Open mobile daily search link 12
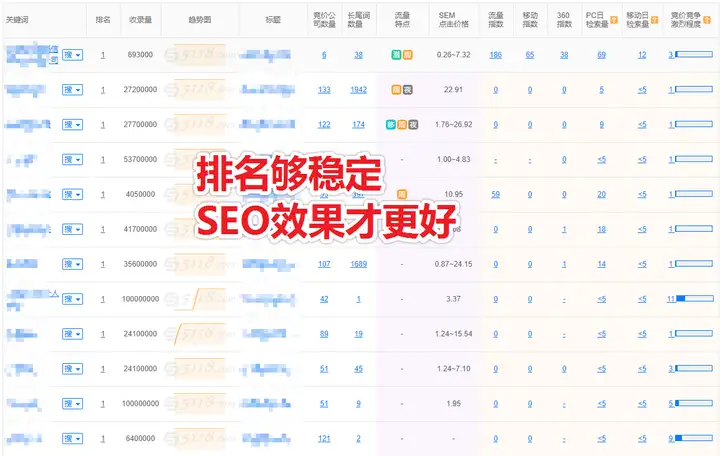 coord(642,55)
